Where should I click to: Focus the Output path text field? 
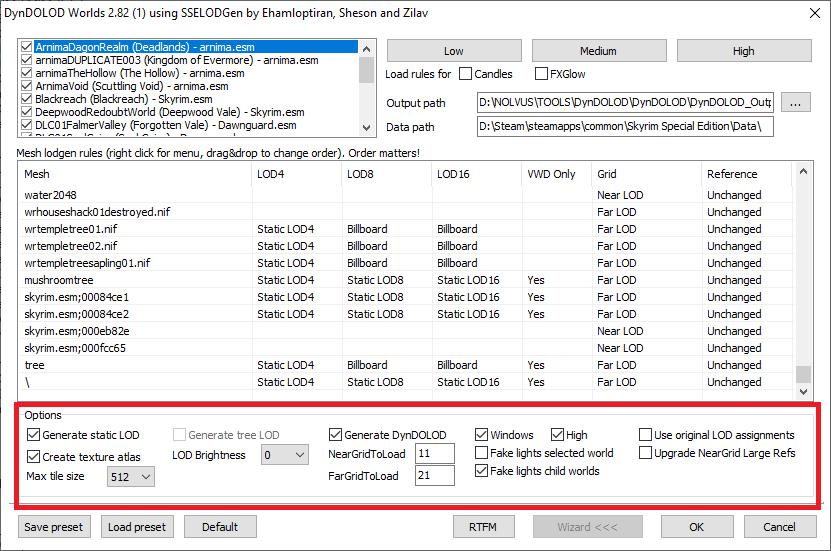coord(625,103)
